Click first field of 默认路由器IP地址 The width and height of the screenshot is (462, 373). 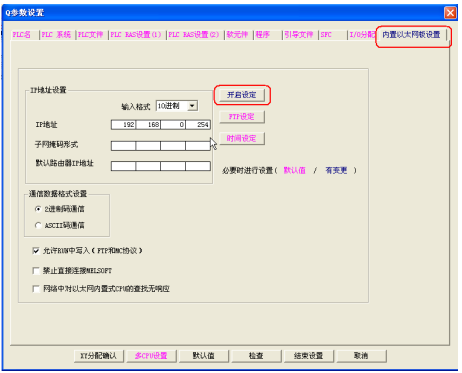pyautogui.click(x=123, y=166)
